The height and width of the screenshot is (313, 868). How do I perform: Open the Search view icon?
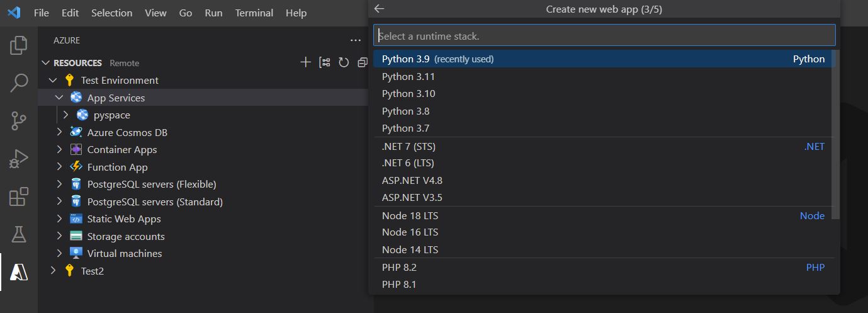[18, 83]
